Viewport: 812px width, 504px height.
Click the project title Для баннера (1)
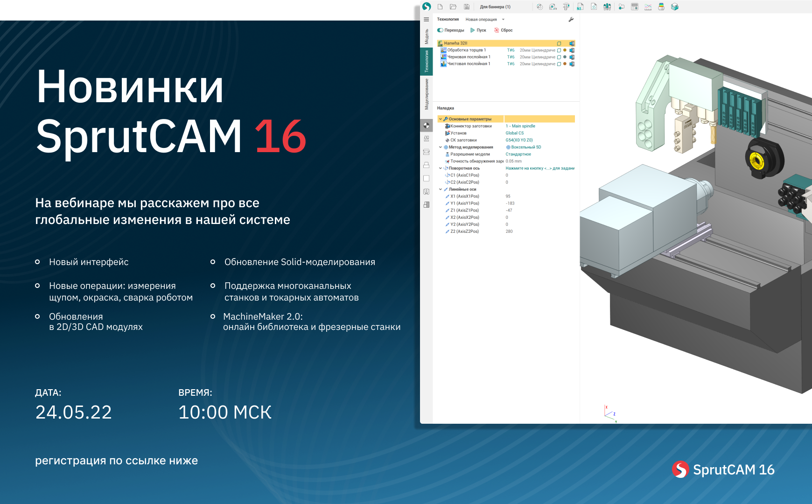[495, 7]
